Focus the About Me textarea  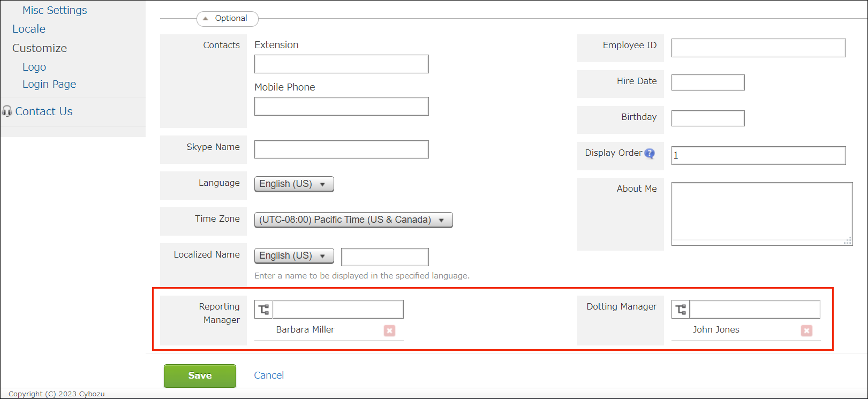point(762,214)
